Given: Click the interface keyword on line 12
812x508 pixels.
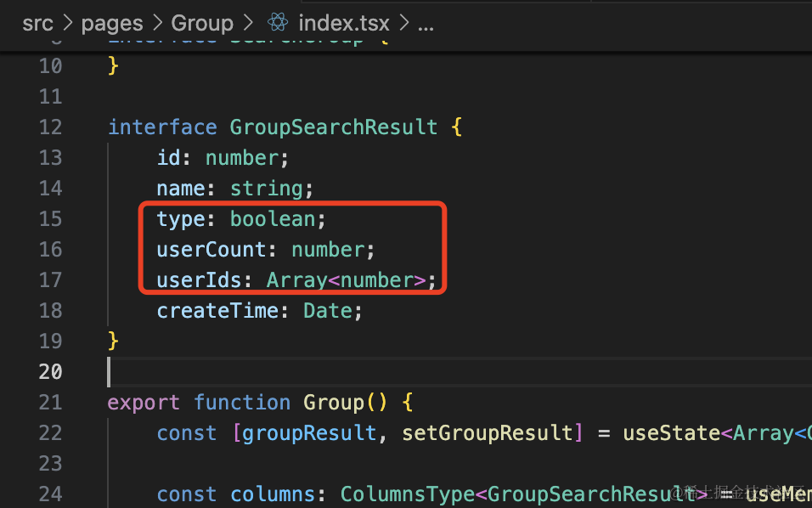Looking at the screenshot, I should 162,127.
